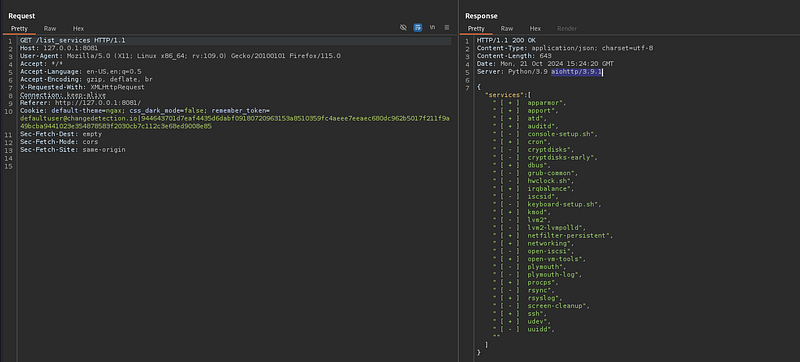Image resolution: width=800 pixels, height=362 pixels.
Task: Switch to the Request Raw tab
Action: [x=50, y=29]
